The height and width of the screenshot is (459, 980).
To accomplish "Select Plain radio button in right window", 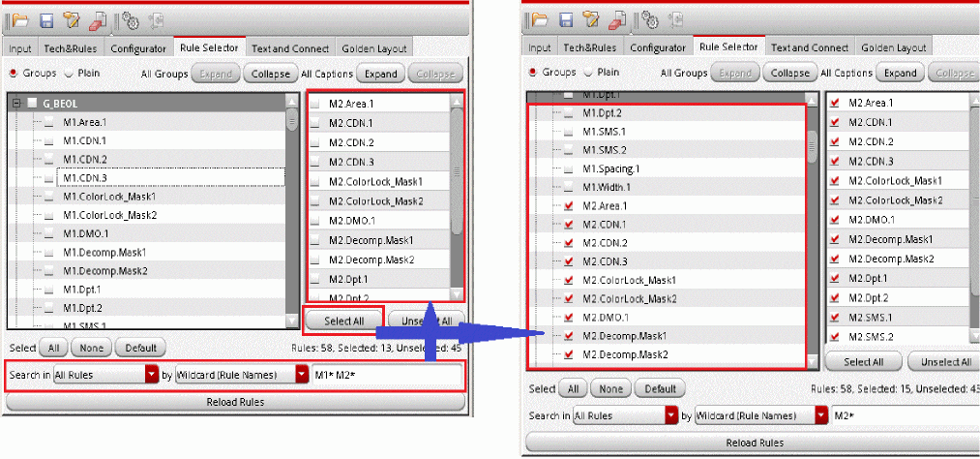I will click(588, 73).
